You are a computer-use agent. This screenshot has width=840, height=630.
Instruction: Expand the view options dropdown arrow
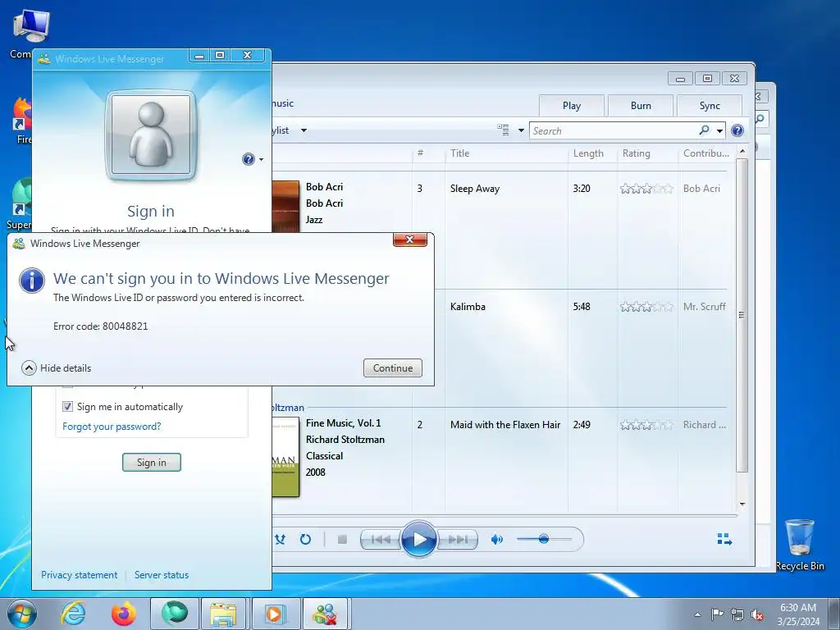[521, 130]
